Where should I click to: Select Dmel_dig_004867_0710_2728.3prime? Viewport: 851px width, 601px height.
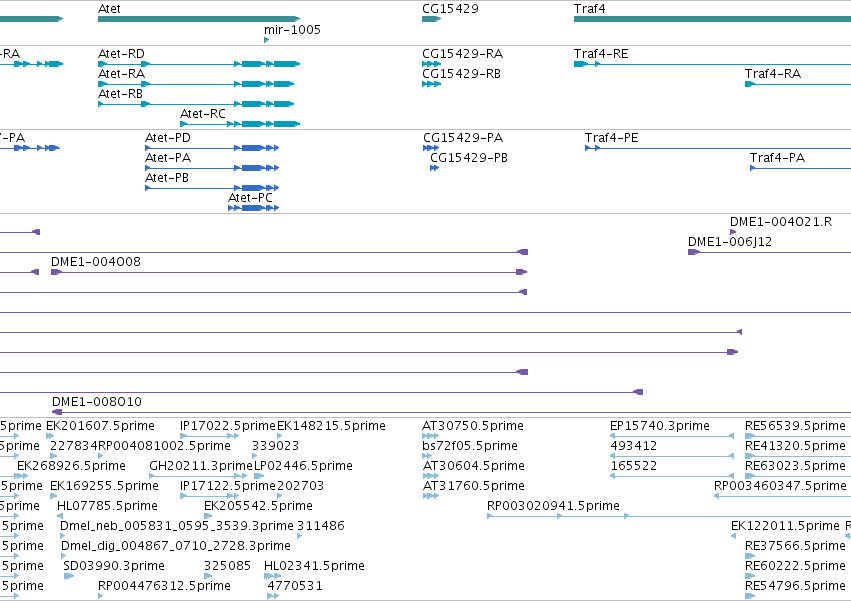click(64, 556)
